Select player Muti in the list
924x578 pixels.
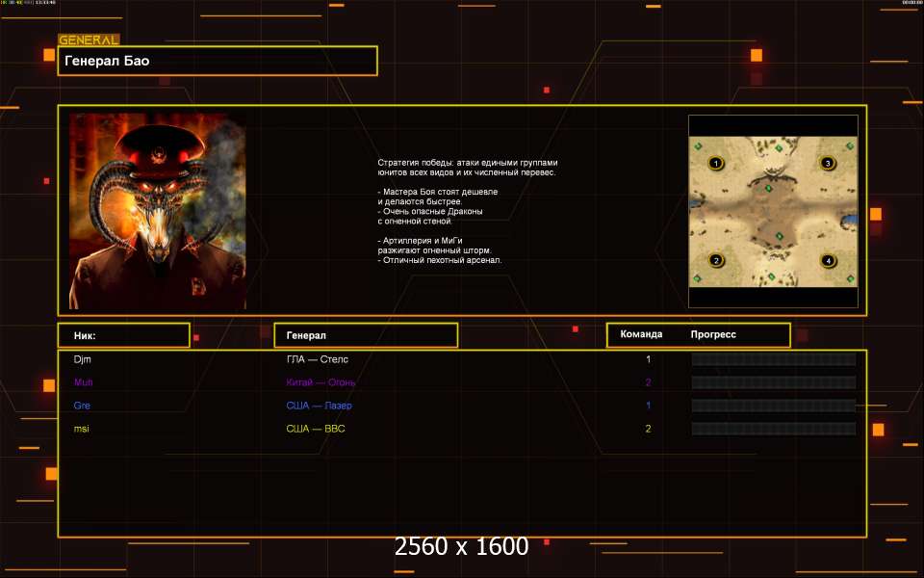tap(83, 382)
